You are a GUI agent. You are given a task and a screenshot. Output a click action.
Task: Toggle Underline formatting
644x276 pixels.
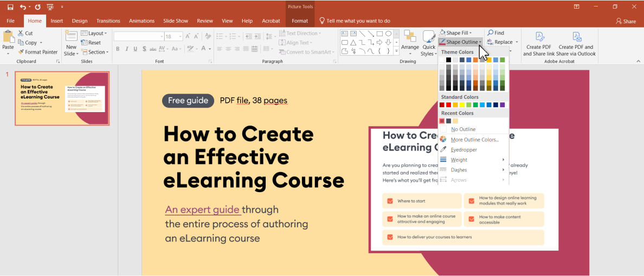135,49
